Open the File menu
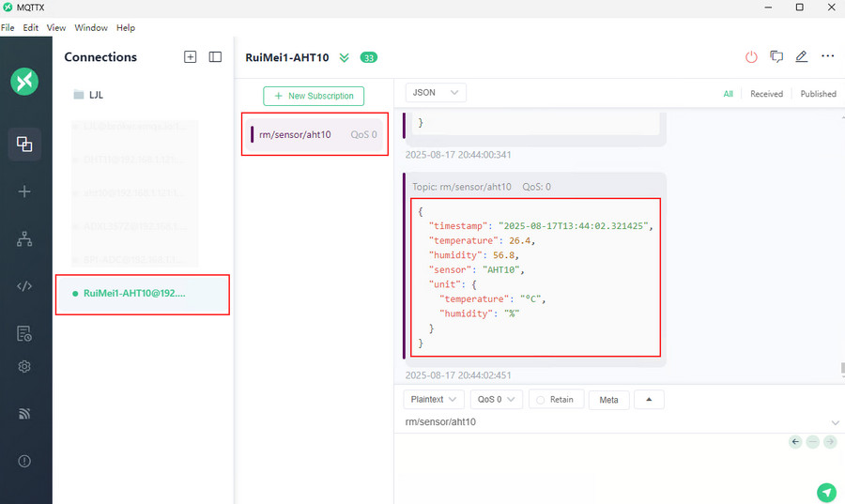845x504 pixels. click(x=8, y=27)
